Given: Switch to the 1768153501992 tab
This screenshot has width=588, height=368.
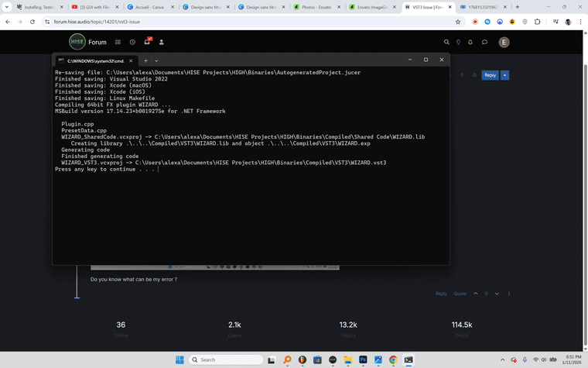Looking at the screenshot, I should [x=484, y=7].
